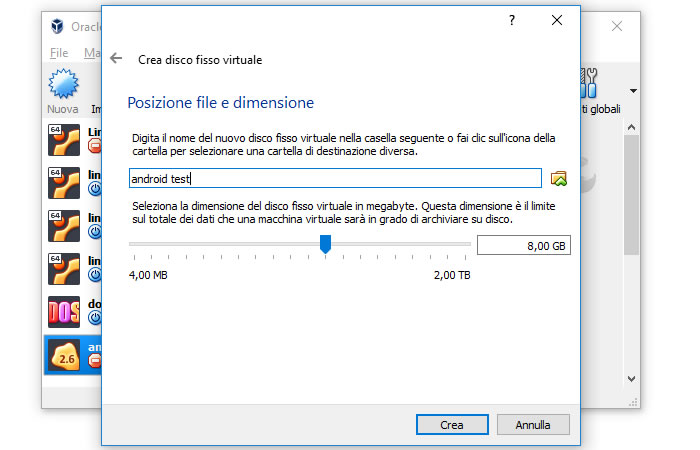This screenshot has height=450, width=700.
Task: Click the 2,00 TB maximum label
Action: click(452, 275)
